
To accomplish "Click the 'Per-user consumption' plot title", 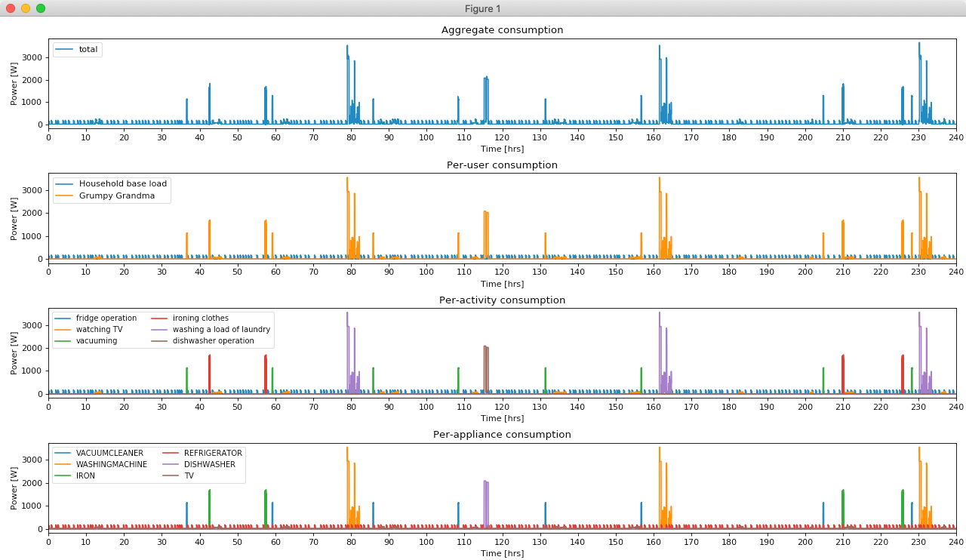I will [x=502, y=165].
